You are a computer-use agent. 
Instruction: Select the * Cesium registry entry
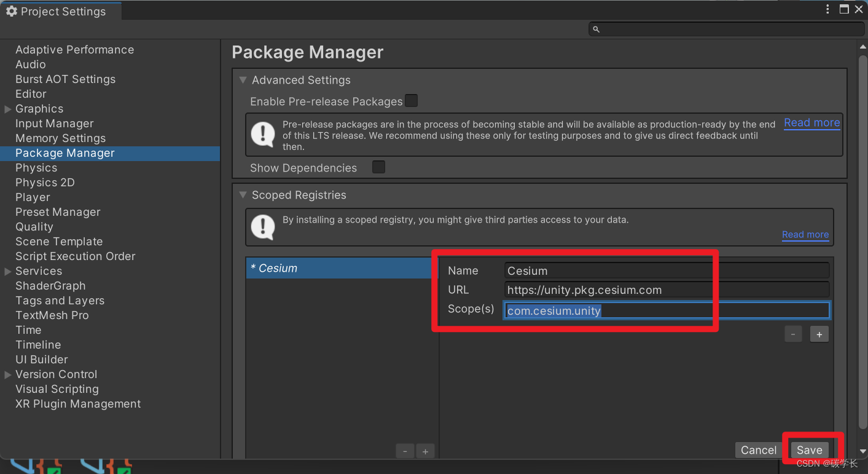point(343,268)
